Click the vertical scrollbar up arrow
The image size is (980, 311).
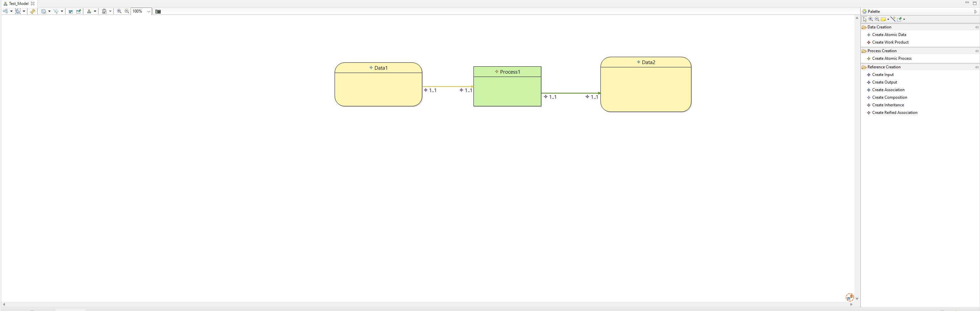coord(857,18)
